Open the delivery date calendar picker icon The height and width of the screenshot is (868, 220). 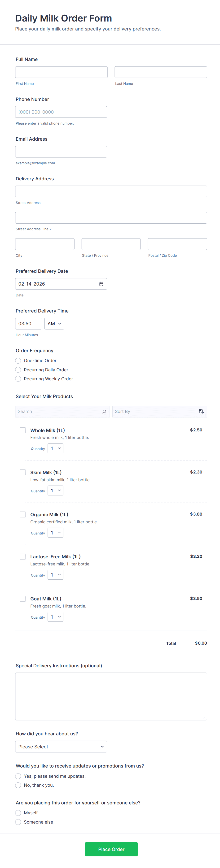101,284
